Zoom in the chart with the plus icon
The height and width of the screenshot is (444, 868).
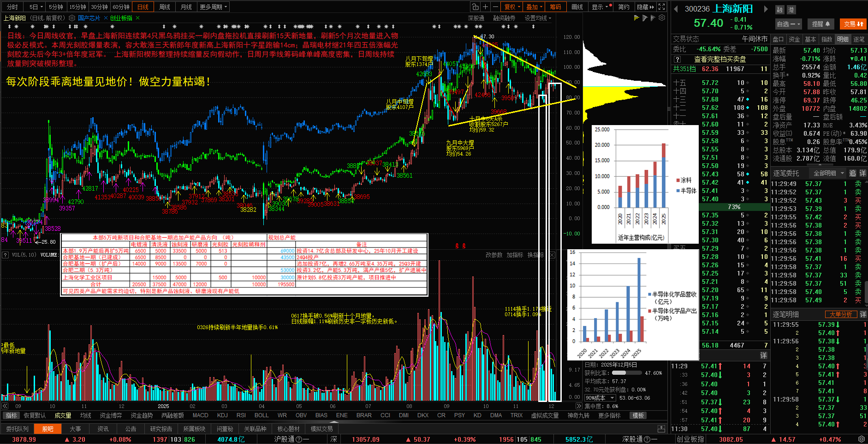point(485,7)
